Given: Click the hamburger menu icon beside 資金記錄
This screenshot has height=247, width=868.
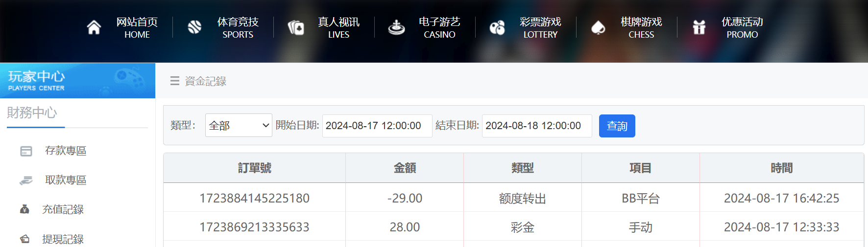Looking at the screenshot, I should [x=175, y=81].
